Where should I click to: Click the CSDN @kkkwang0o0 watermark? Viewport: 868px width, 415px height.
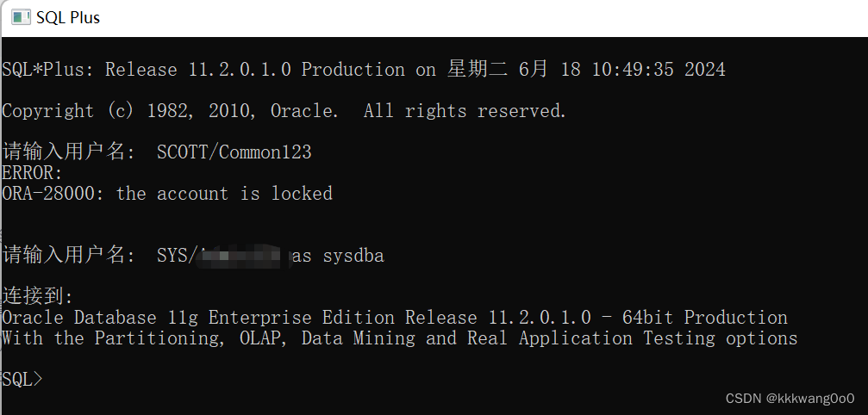coord(790,399)
